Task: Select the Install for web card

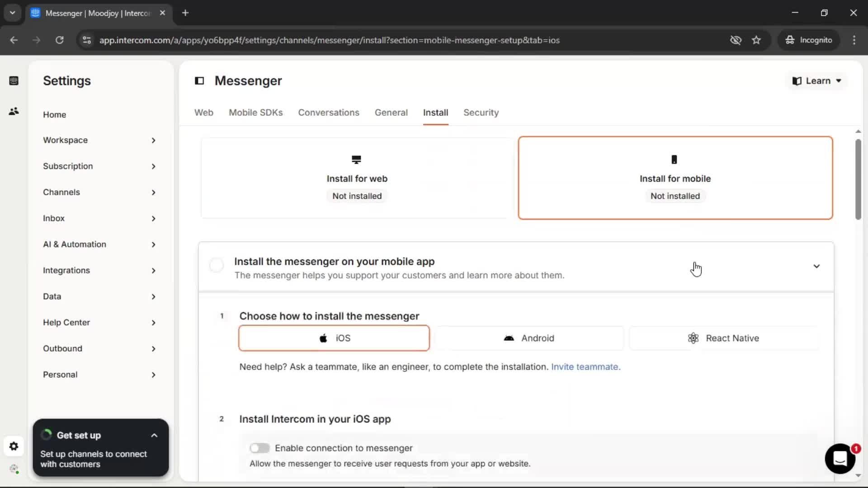Action: [357, 178]
